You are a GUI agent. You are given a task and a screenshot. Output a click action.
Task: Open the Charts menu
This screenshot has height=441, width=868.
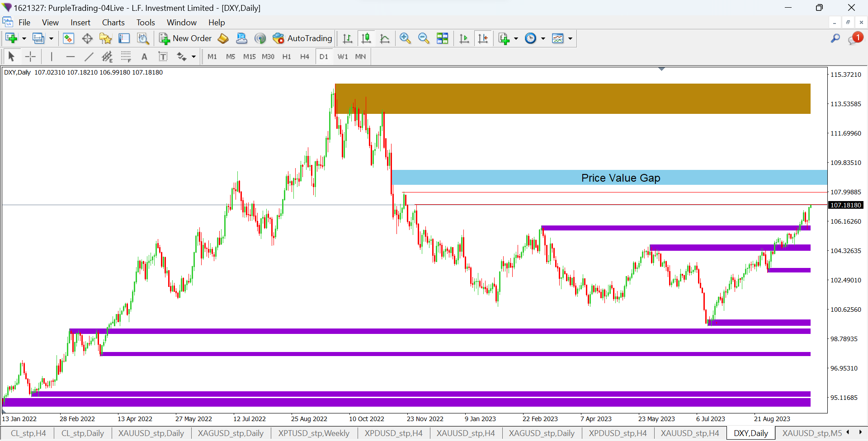113,23
